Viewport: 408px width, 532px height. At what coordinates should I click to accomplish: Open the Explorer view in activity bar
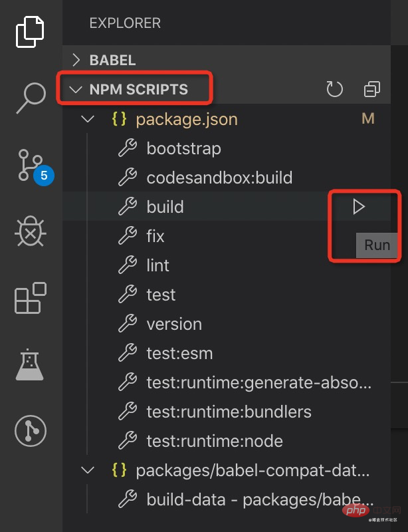tap(30, 32)
